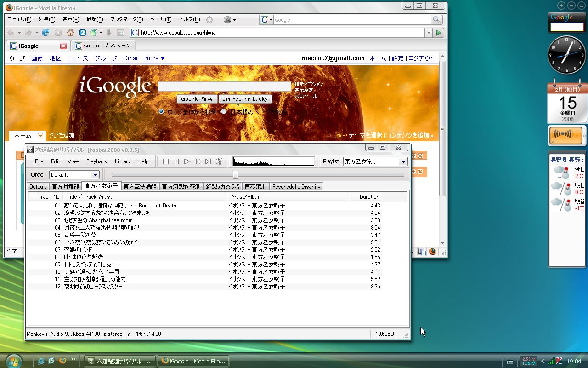Click the ログアウト link
The image size is (588, 368).
421,58
